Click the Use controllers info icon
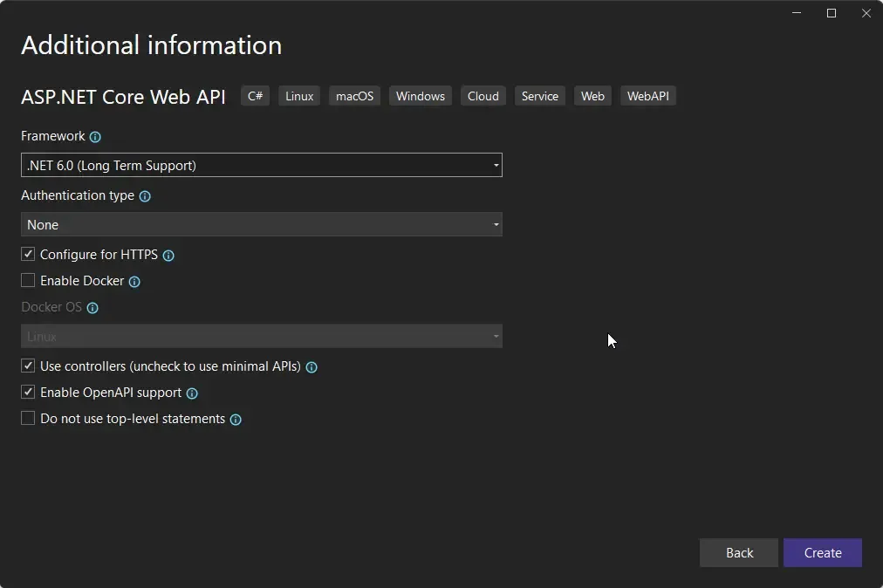883x588 pixels. (x=311, y=367)
